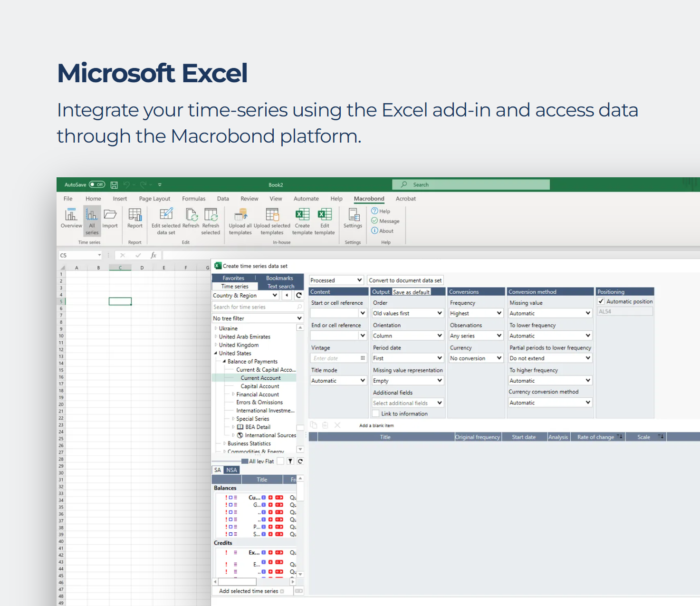700x606 pixels.
Task: Toggle the checkbox next to Flat
Action: pos(281,461)
